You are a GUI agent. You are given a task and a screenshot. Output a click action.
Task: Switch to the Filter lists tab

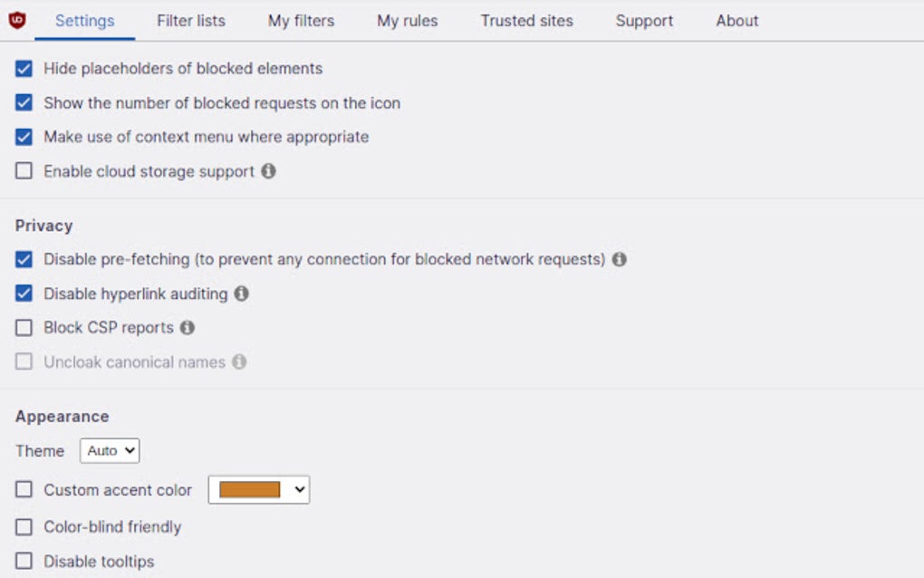point(189,20)
